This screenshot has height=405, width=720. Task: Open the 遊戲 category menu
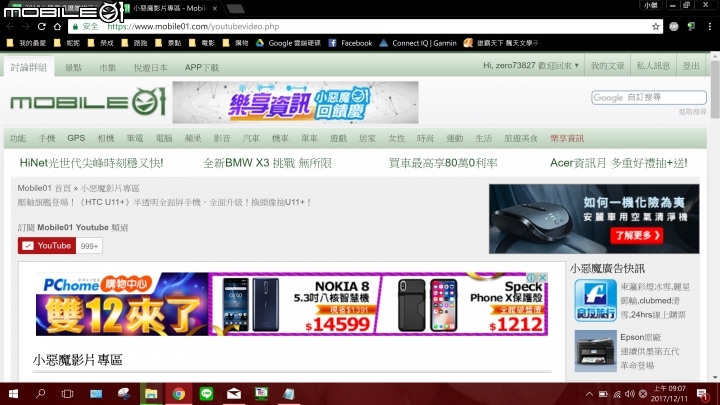(338, 138)
